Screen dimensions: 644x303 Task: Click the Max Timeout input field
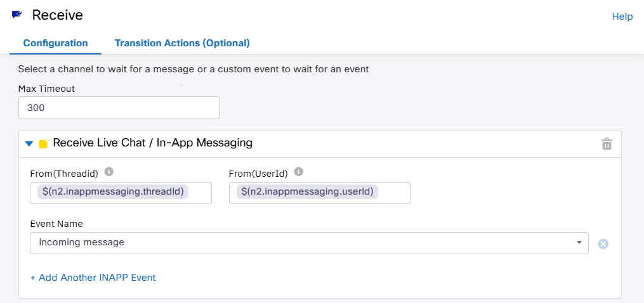[x=119, y=108]
